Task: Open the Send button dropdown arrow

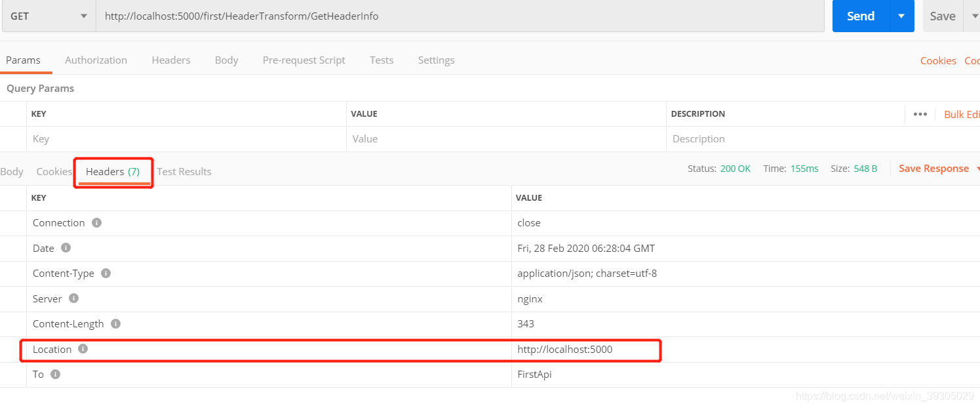Action: point(901,16)
